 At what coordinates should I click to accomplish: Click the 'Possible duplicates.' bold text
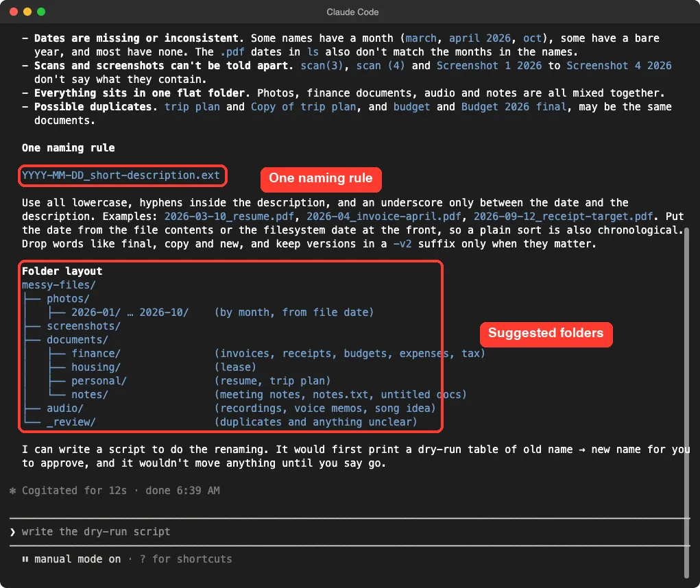pos(95,107)
